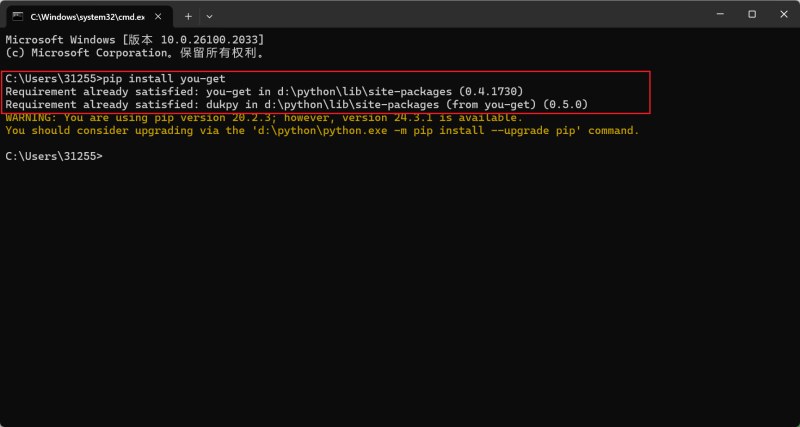Open a new tab with plus button
The height and width of the screenshot is (427, 800).
[x=188, y=17]
